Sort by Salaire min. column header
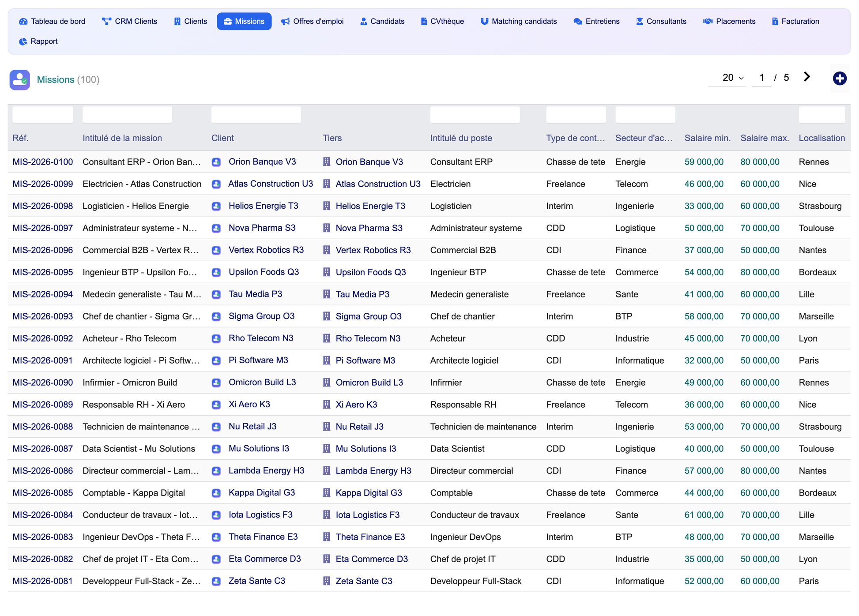Screen dimensions: 859x616 pos(708,138)
